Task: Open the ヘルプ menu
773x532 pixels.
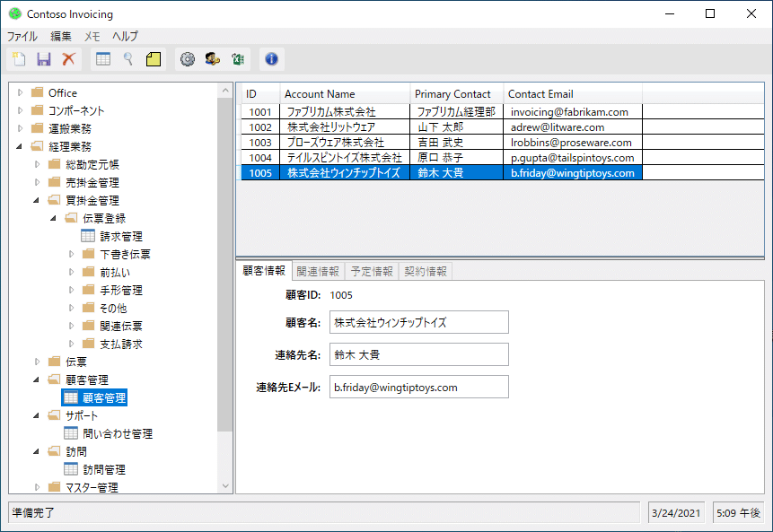Action: pos(125,37)
